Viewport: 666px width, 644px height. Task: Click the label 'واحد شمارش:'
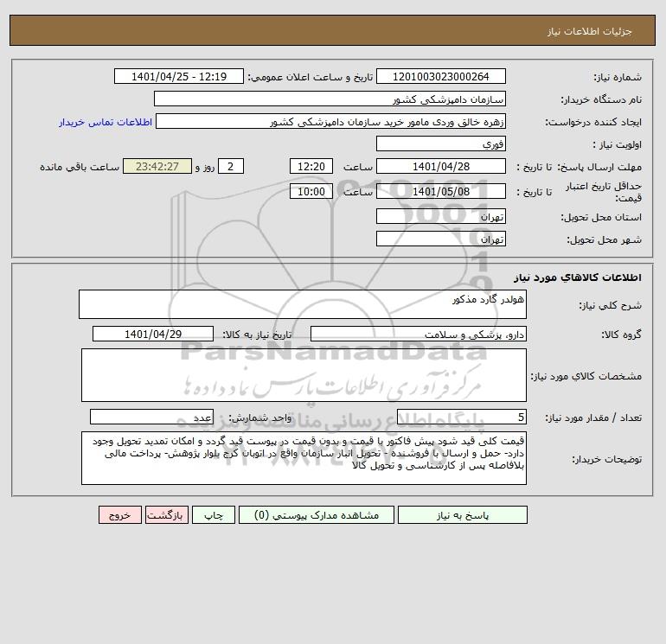tap(260, 418)
